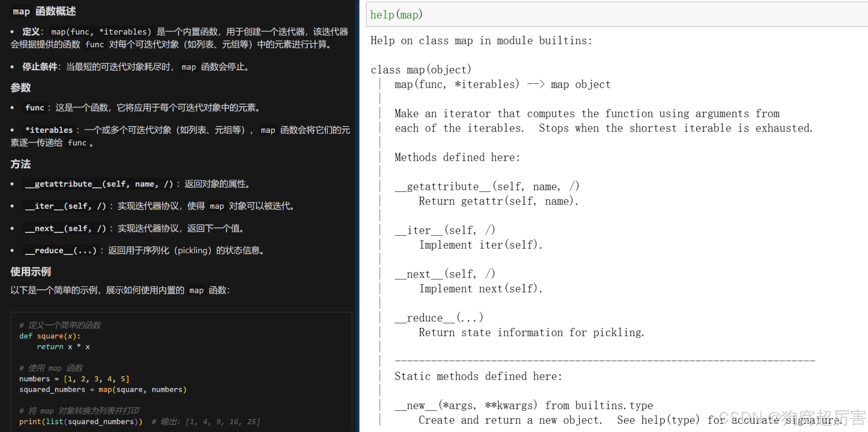The height and width of the screenshot is (432, 868).
Task: Click the __getattribute__(self, name, /) method badge
Action: coord(99,184)
